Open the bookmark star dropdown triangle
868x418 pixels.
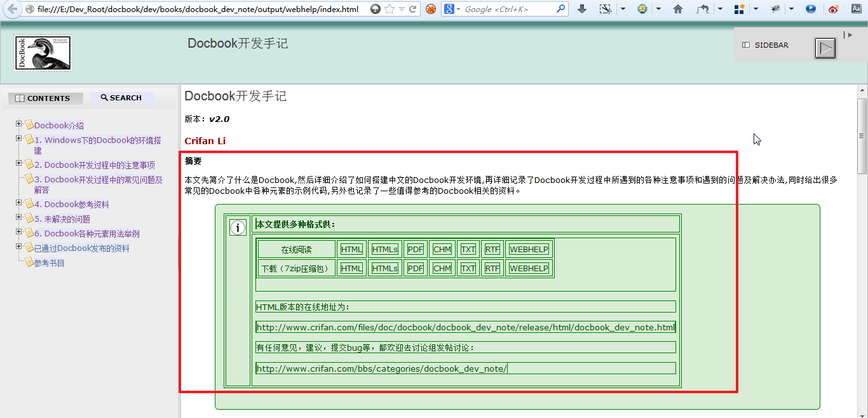tap(402, 9)
